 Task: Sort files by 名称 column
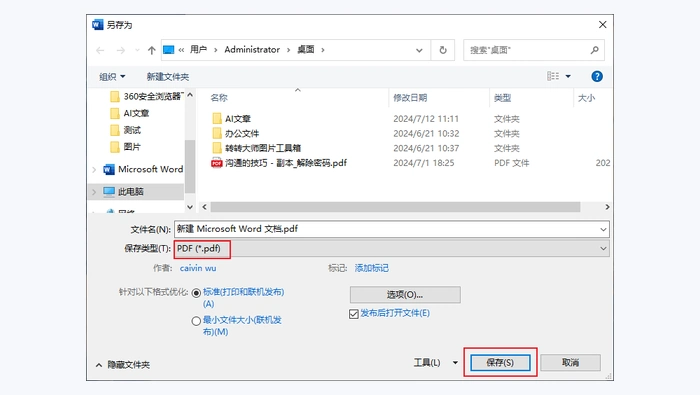coord(219,98)
